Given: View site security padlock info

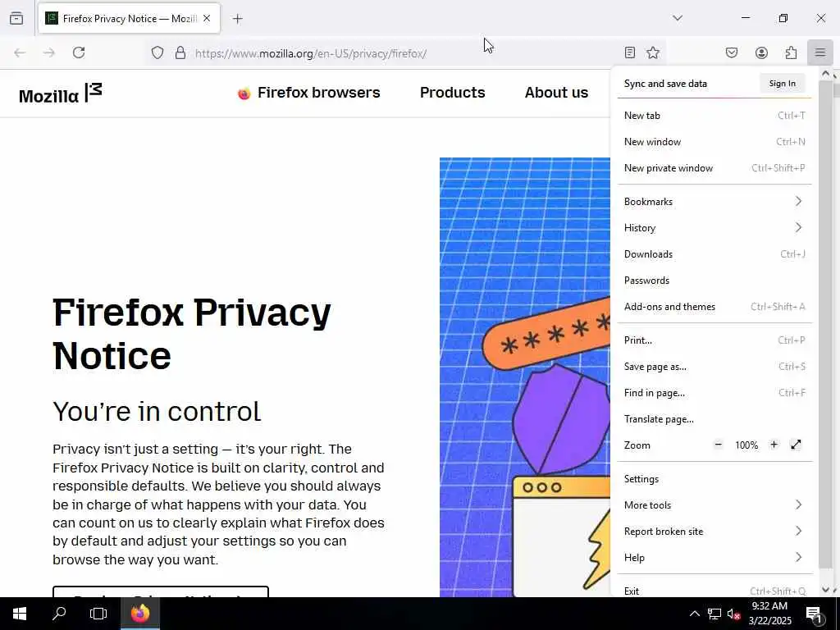Looking at the screenshot, I should click(x=180, y=52).
